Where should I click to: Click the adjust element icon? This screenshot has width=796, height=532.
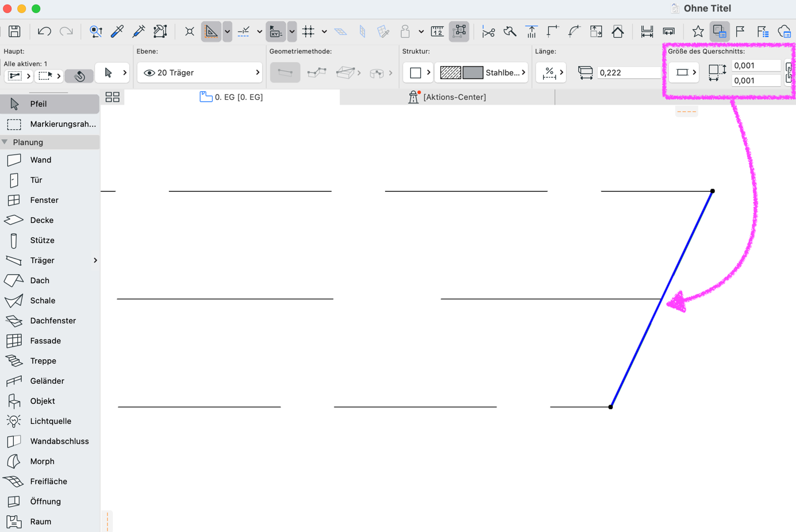532,32
